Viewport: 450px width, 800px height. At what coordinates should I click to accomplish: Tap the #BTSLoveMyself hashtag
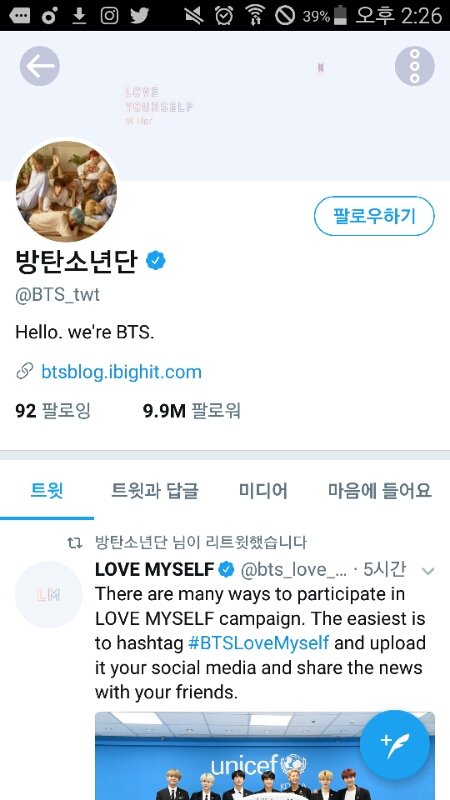point(259,643)
